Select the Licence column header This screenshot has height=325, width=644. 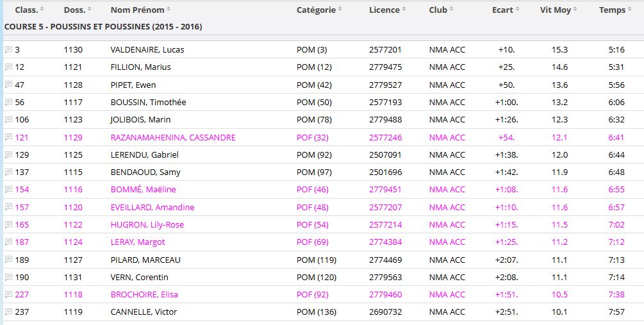pyautogui.click(x=384, y=10)
